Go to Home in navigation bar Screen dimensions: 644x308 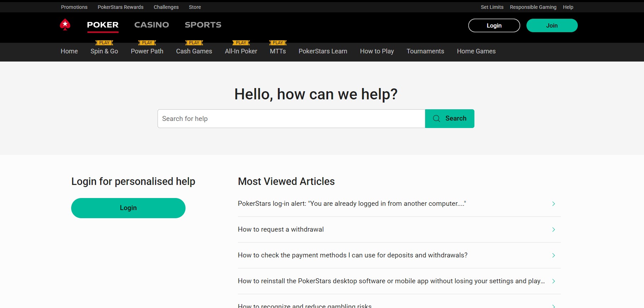tap(69, 51)
